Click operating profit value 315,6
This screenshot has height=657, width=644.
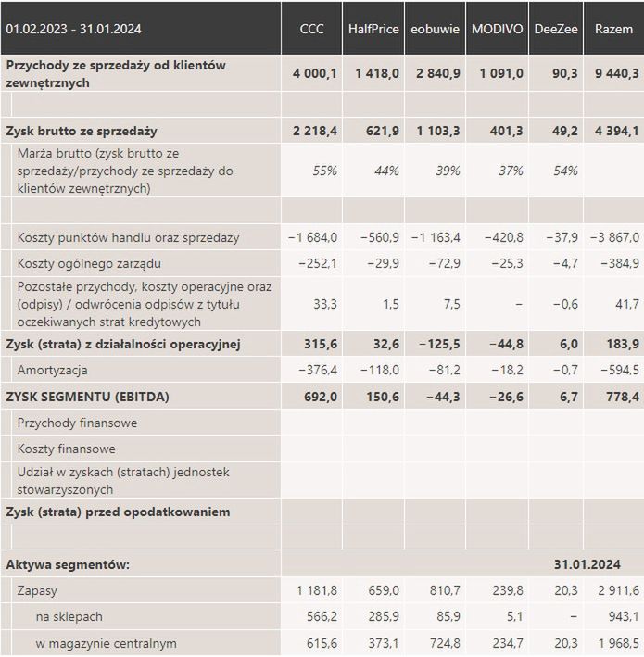(x=320, y=345)
